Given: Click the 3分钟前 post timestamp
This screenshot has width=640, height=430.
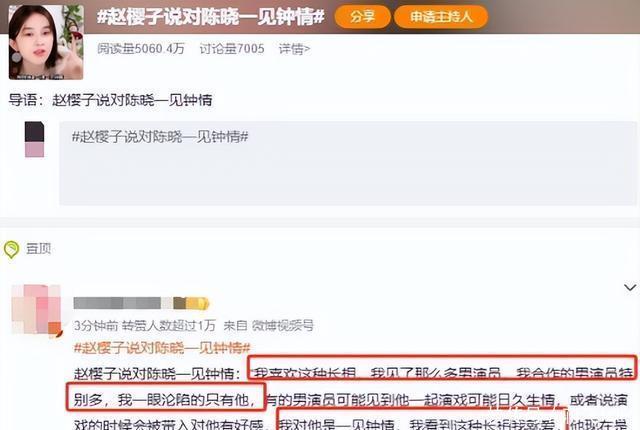Looking at the screenshot, I should click(96, 326).
